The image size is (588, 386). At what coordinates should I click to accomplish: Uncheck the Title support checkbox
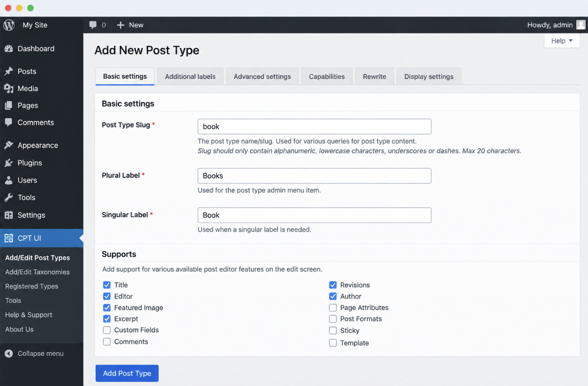click(107, 285)
